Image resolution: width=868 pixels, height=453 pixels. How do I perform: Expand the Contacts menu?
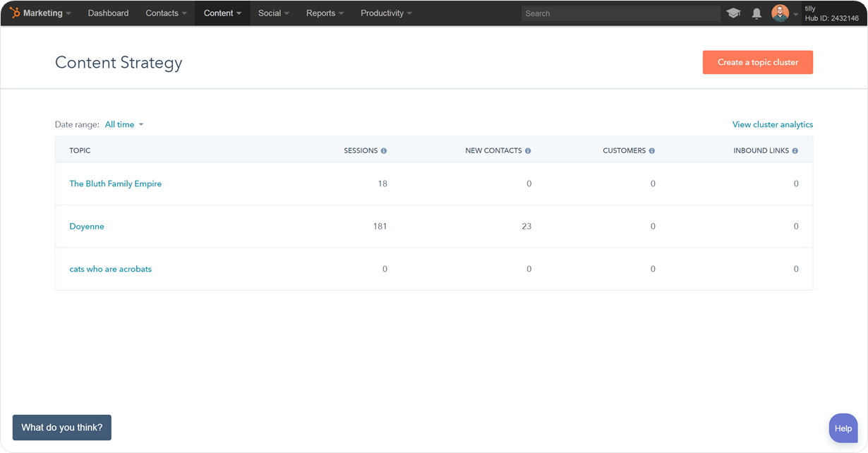167,13
